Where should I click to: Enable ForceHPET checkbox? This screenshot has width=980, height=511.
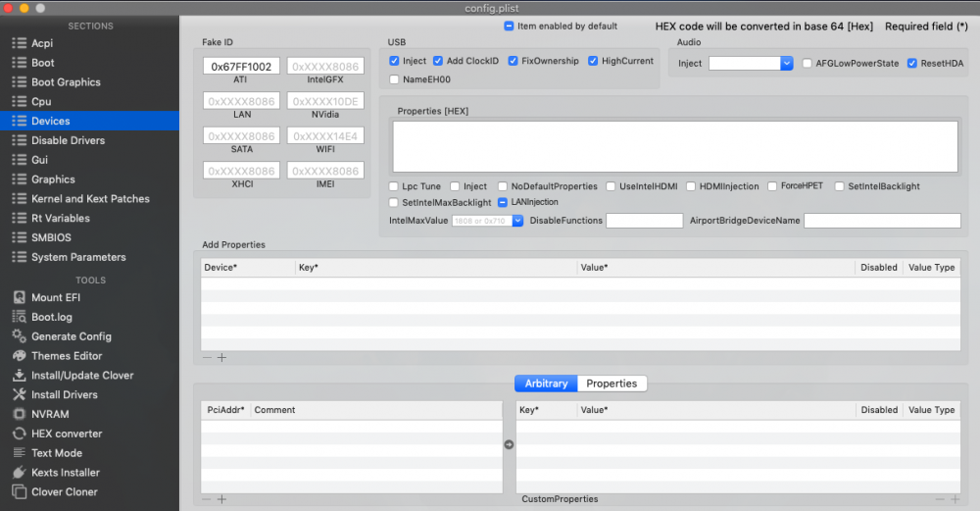[772, 186]
